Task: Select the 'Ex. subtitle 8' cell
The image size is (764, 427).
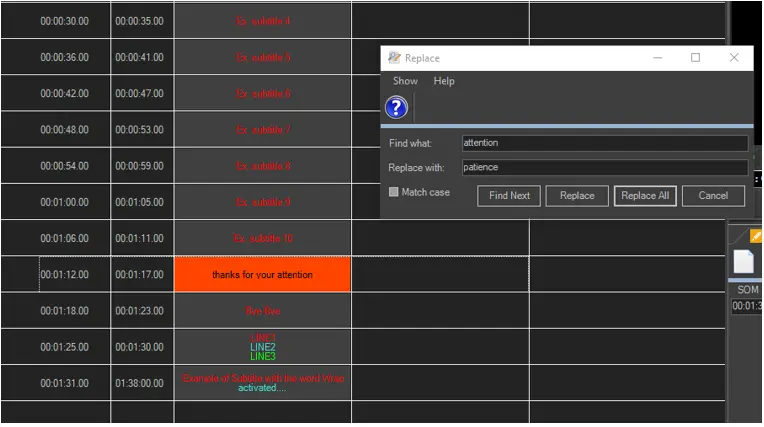Action: point(262,166)
